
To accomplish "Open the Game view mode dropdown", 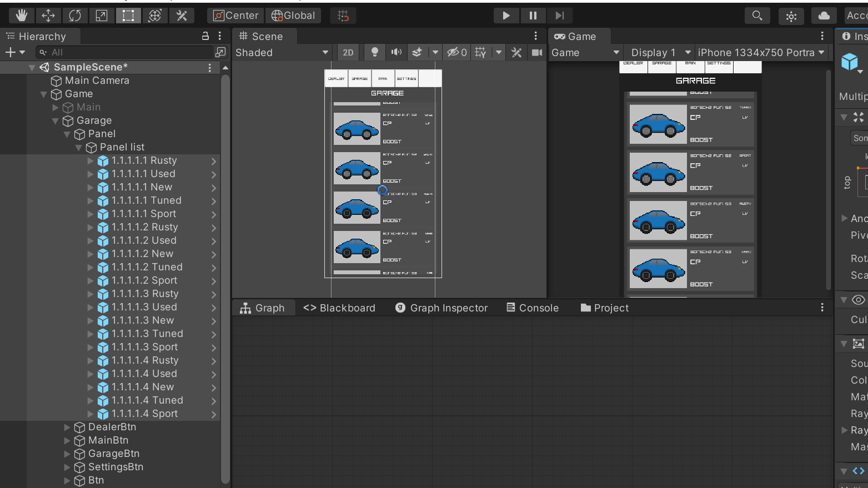I will pyautogui.click(x=585, y=52).
